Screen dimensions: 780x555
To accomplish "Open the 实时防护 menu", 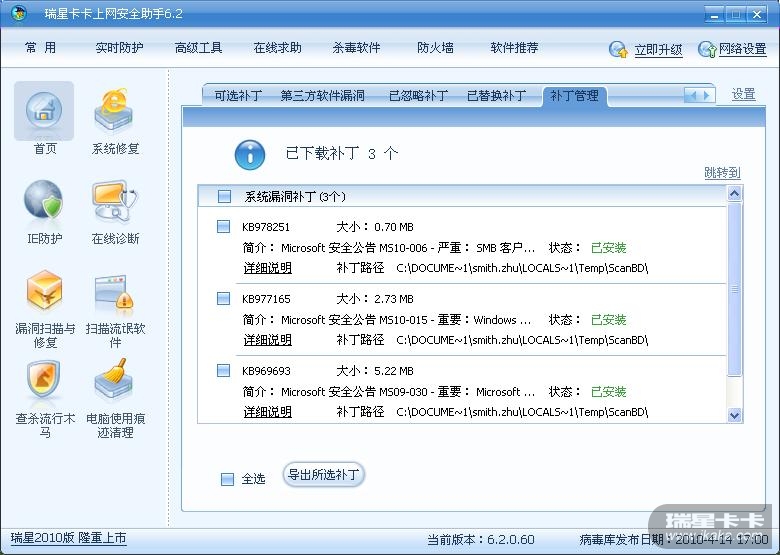I will point(119,48).
